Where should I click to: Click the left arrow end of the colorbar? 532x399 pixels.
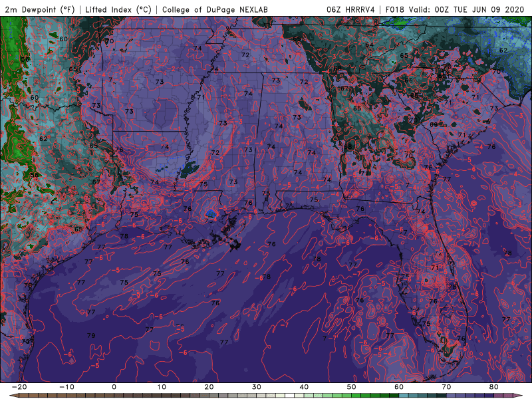click(13, 396)
